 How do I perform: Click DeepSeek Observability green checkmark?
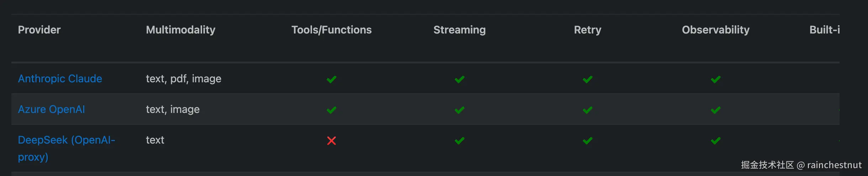pos(715,141)
